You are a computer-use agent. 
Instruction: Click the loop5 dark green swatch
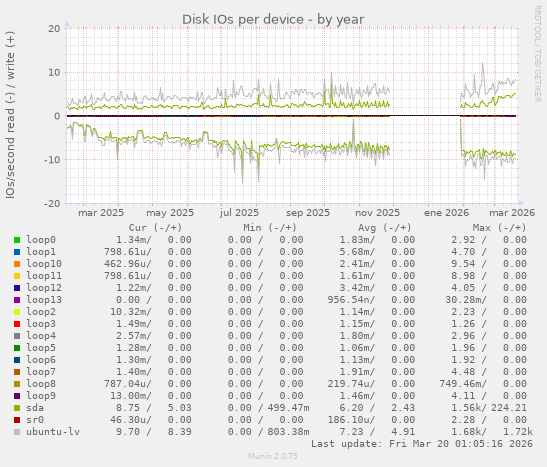(17, 348)
